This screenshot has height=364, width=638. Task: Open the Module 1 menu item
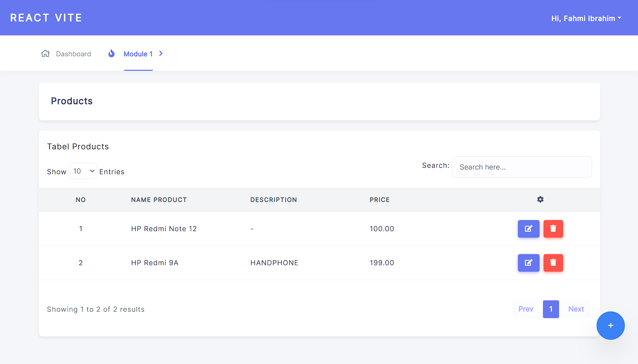pyautogui.click(x=138, y=54)
